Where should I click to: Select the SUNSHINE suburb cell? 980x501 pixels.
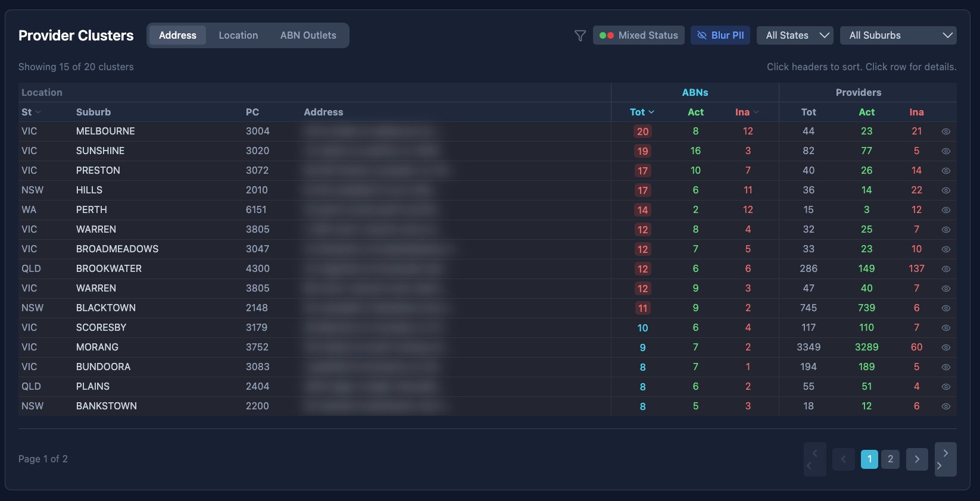click(100, 151)
